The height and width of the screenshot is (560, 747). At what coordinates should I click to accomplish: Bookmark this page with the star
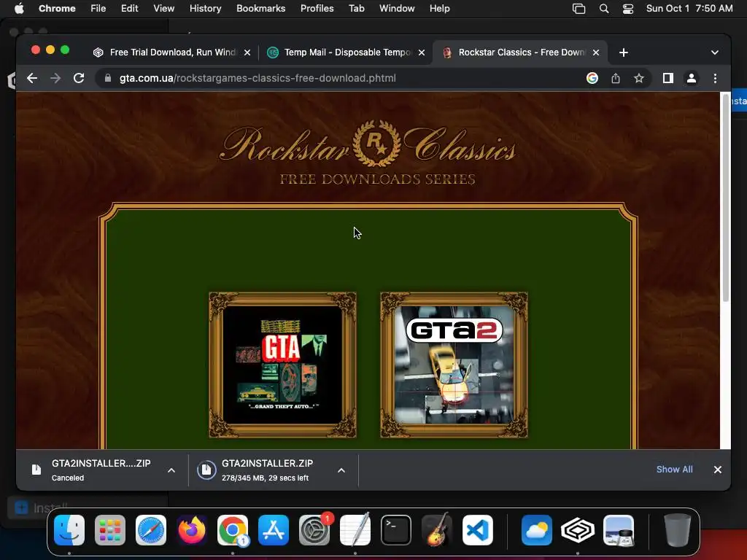pos(639,78)
